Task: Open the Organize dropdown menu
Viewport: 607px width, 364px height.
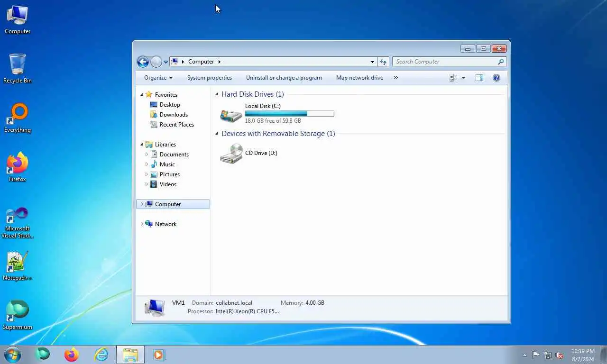Action: tap(158, 78)
